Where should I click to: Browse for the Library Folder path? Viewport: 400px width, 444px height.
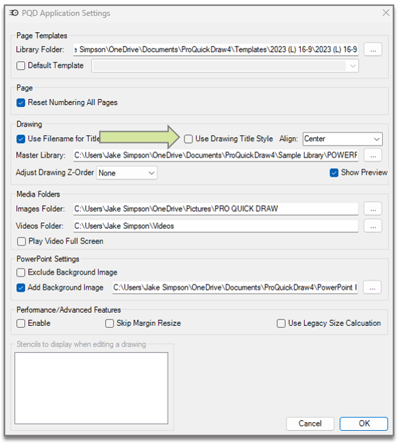(373, 50)
